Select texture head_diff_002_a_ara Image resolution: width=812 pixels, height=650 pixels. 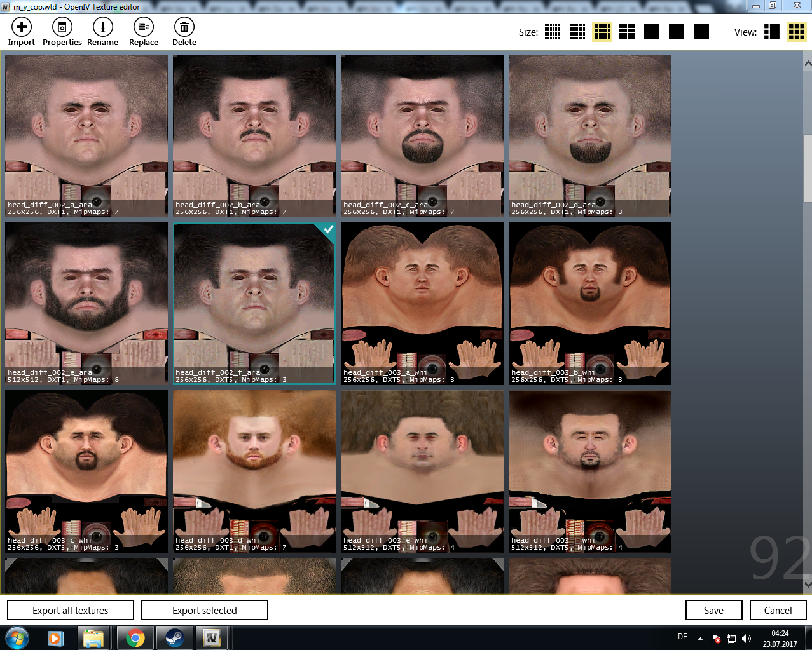click(x=86, y=136)
